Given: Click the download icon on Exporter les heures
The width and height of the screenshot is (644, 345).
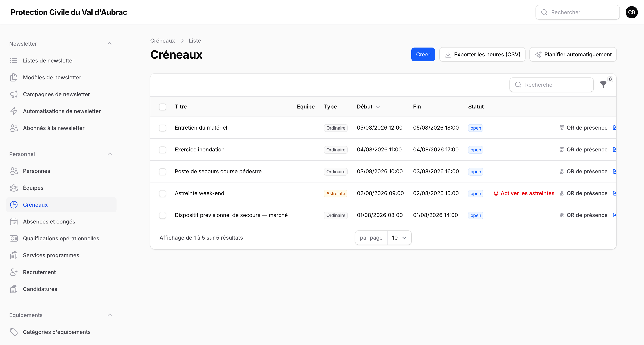Looking at the screenshot, I should [x=448, y=54].
